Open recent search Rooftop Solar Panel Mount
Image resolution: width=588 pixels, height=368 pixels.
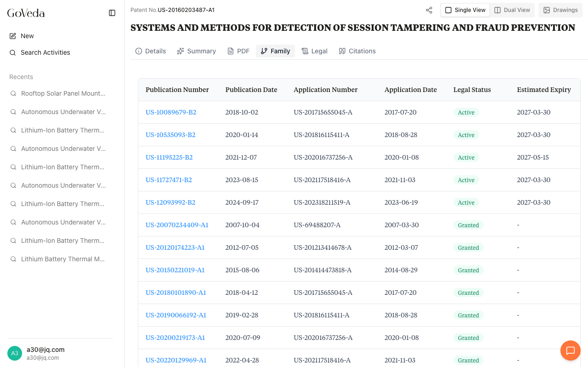pos(63,93)
